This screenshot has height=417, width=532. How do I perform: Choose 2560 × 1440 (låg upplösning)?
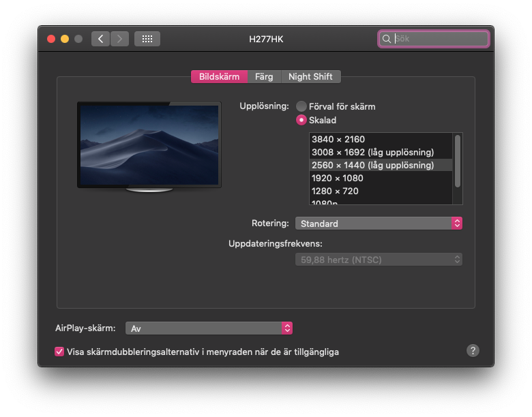[381, 165]
